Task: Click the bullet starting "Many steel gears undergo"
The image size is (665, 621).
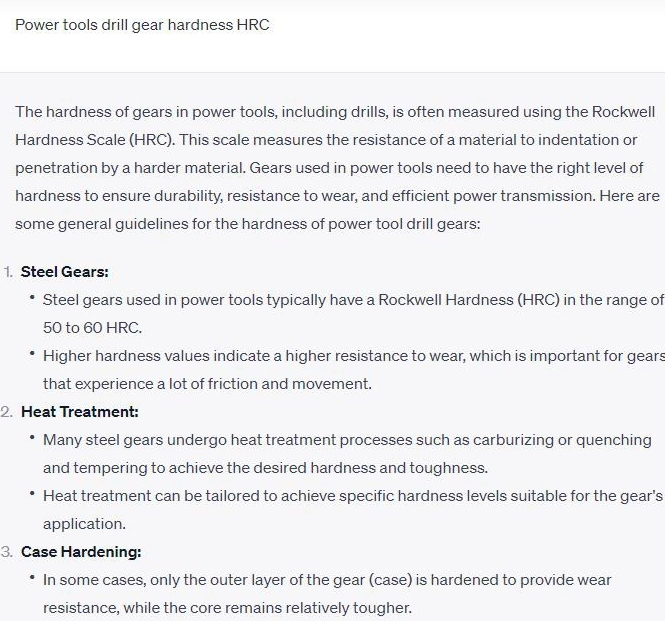Action: pos(347,440)
